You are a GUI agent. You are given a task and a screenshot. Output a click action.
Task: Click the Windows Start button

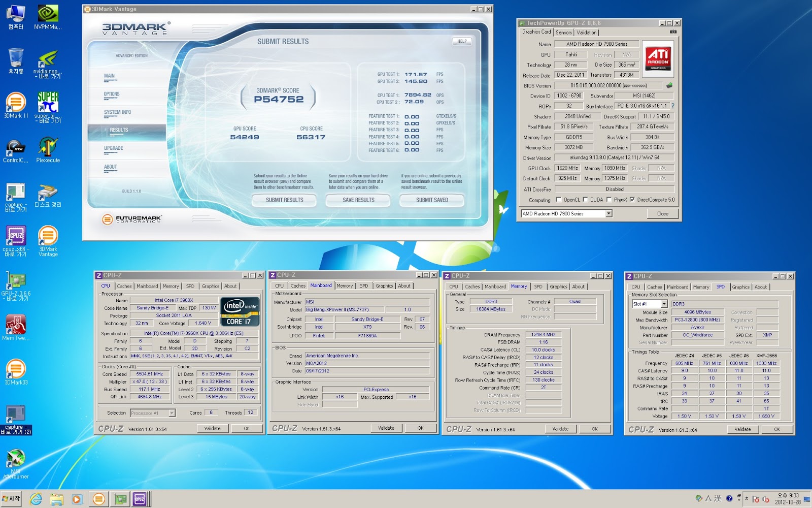(x=11, y=499)
